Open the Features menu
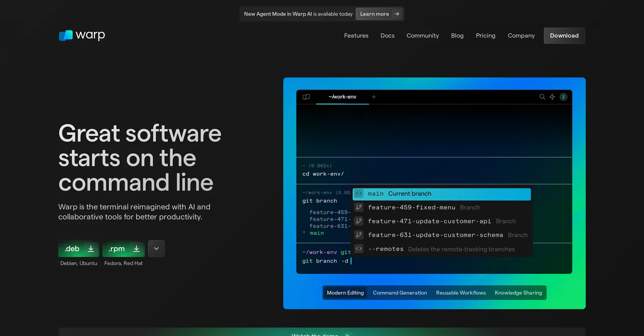 tap(356, 35)
